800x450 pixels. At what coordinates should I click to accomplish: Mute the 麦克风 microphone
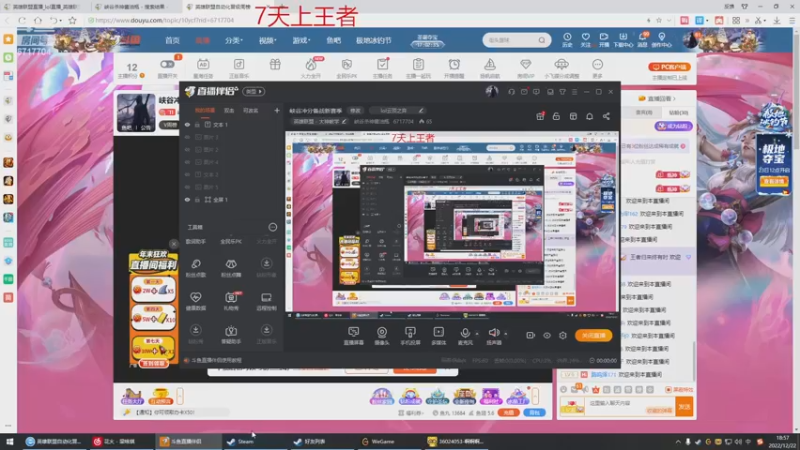465,332
